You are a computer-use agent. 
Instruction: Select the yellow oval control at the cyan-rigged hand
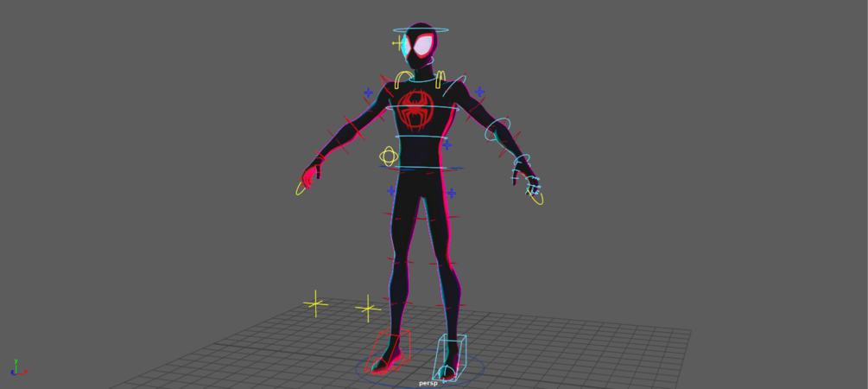coord(537,198)
